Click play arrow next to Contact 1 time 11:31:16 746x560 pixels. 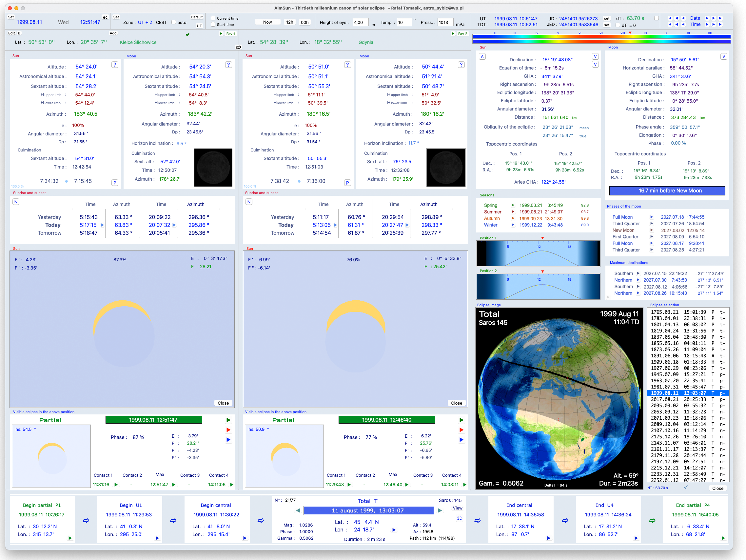click(x=116, y=485)
